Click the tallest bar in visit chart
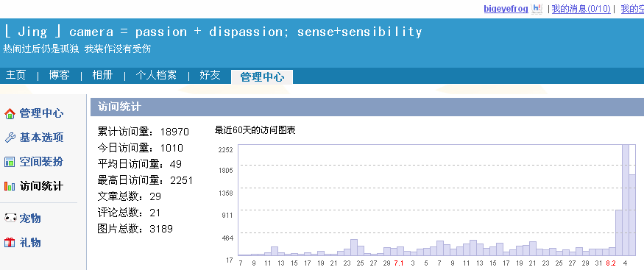 [626, 200]
